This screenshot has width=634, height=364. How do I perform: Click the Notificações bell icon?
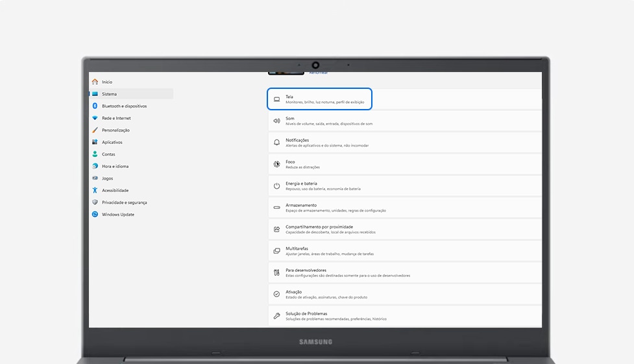[x=276, y=142]
